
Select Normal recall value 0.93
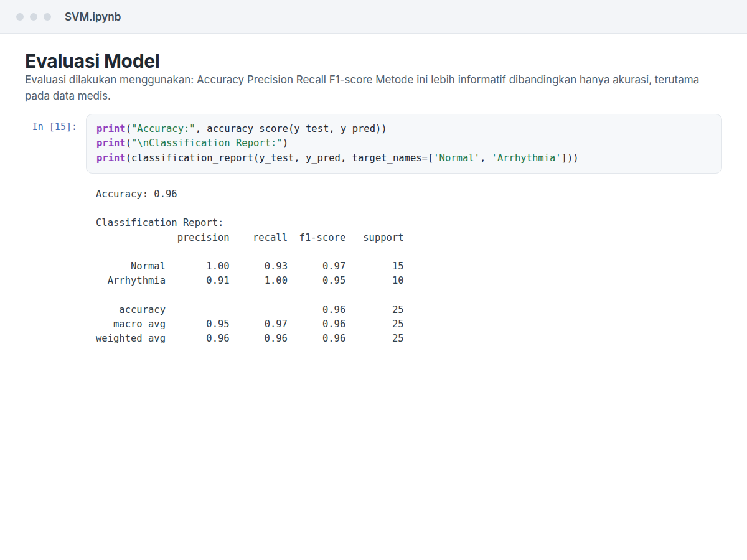[276, 266]
